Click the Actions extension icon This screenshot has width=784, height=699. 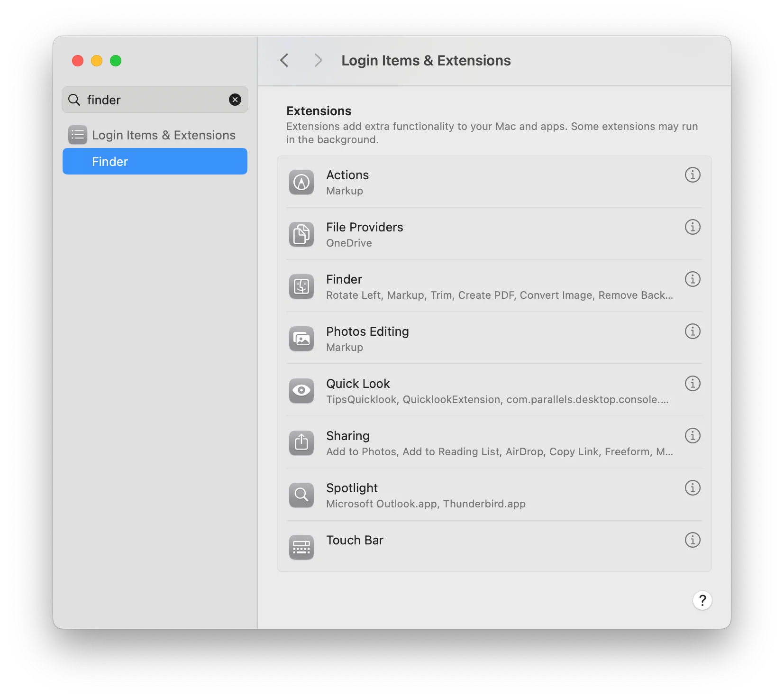[301, 182]
